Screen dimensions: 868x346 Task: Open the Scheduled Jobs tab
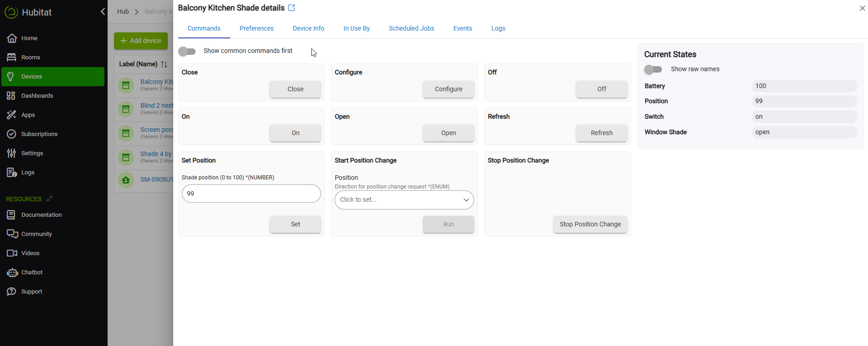(x=411, y=28)
